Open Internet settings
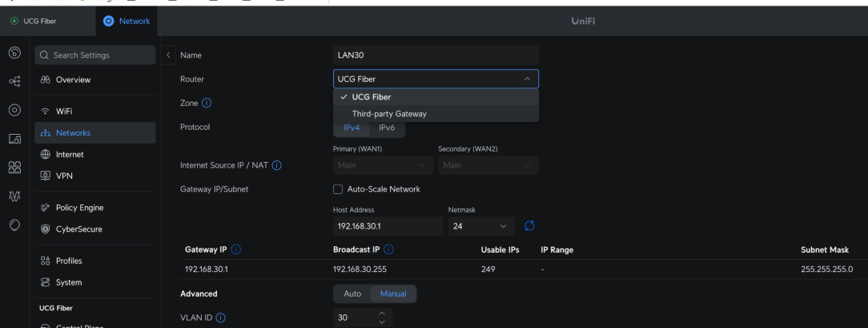The image size is (868, 328). (95, 155)
